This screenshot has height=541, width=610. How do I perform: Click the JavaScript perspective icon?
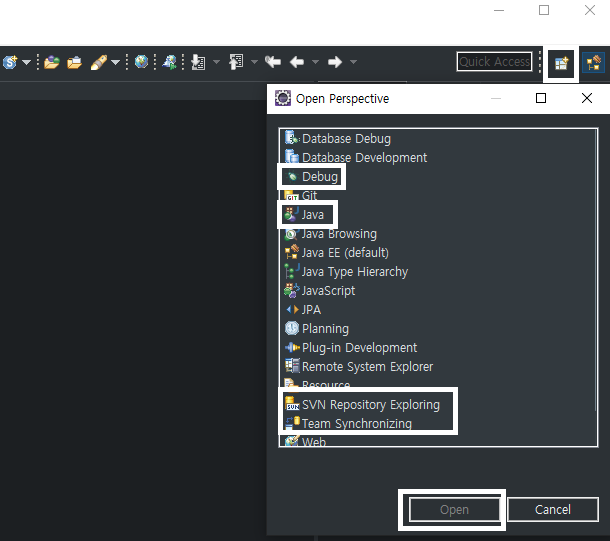[292, 291]
